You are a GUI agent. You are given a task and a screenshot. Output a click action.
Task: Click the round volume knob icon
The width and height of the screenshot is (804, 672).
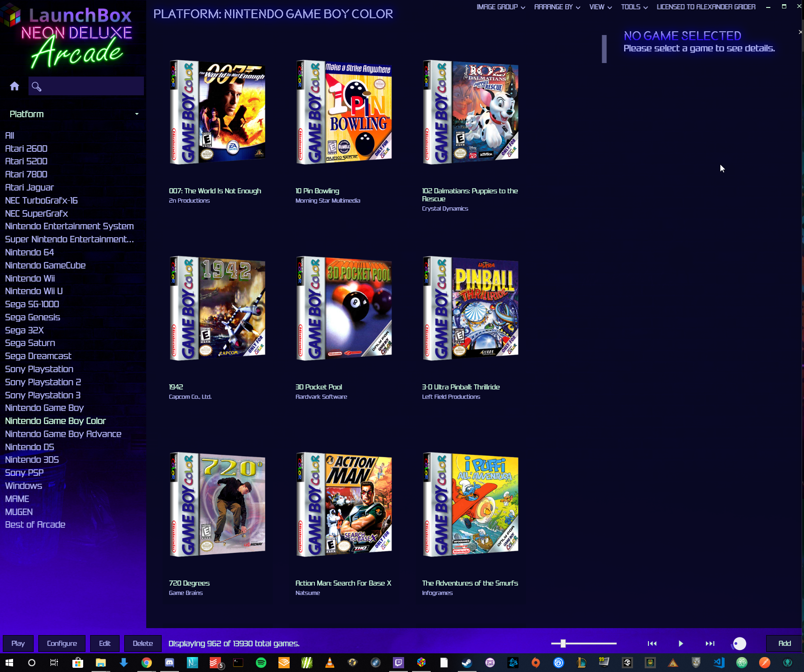[x=739, y=644]
